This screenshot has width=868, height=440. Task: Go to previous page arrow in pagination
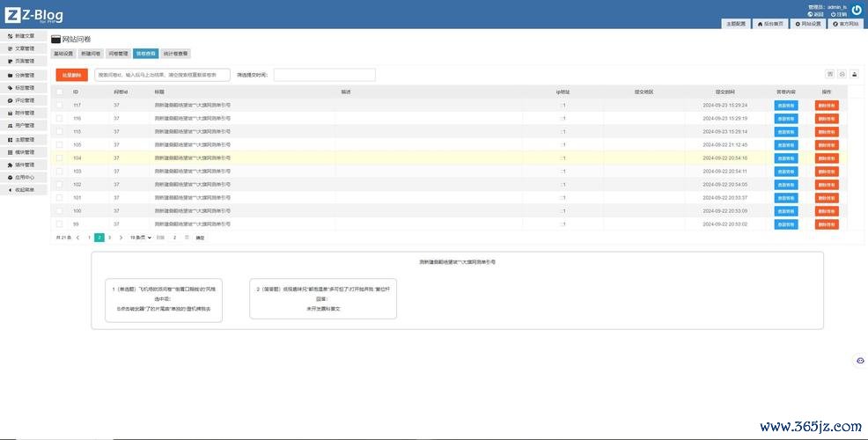tap(77, 238)
